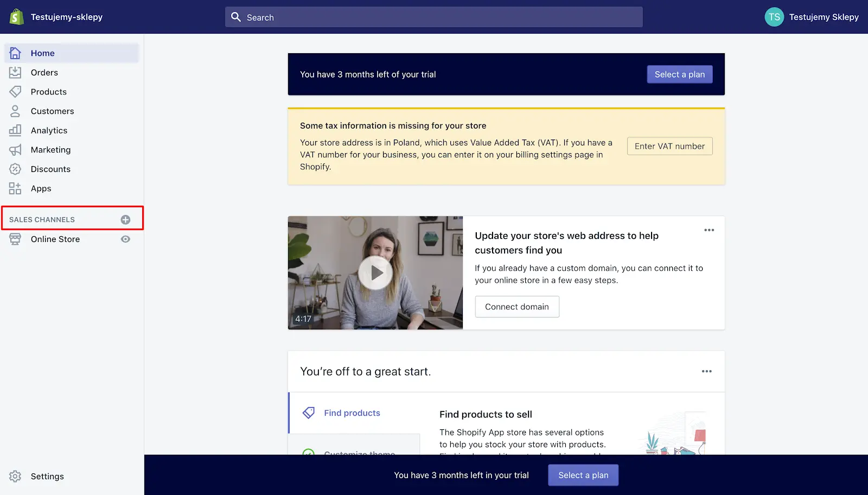Image resolution: width=868 pixels, height=495 pixels.
Task: Click the Online Store storefront icon
Action: pyautogui.click(x=15, y=239)
